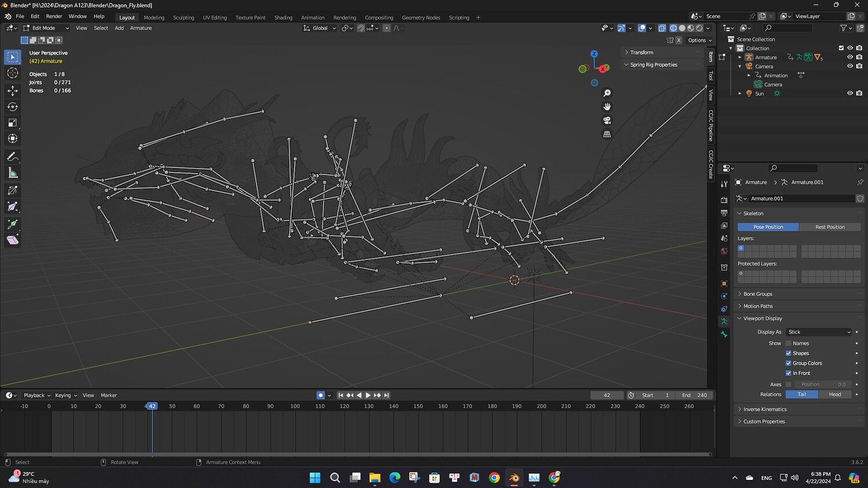Open the Render menu
Viewport: 868px width, 488px height.
pyautogui.click(x=54, y=16)
